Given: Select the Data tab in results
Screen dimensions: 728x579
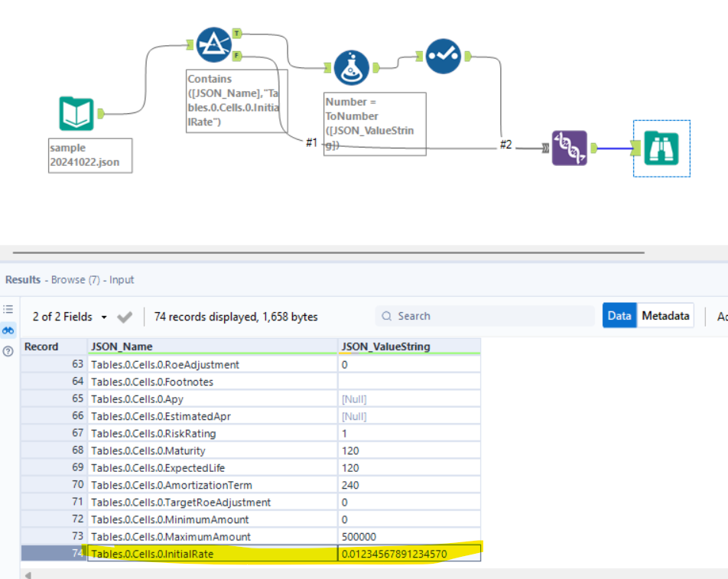Looking at the screenshot, I should (x=619, y=315).
